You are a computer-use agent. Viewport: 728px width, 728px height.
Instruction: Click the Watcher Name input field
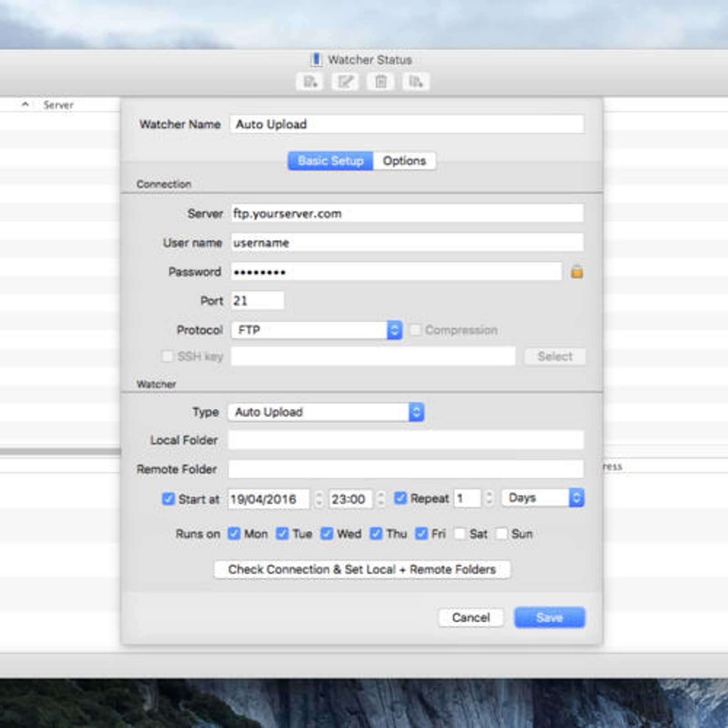[407, 124]
